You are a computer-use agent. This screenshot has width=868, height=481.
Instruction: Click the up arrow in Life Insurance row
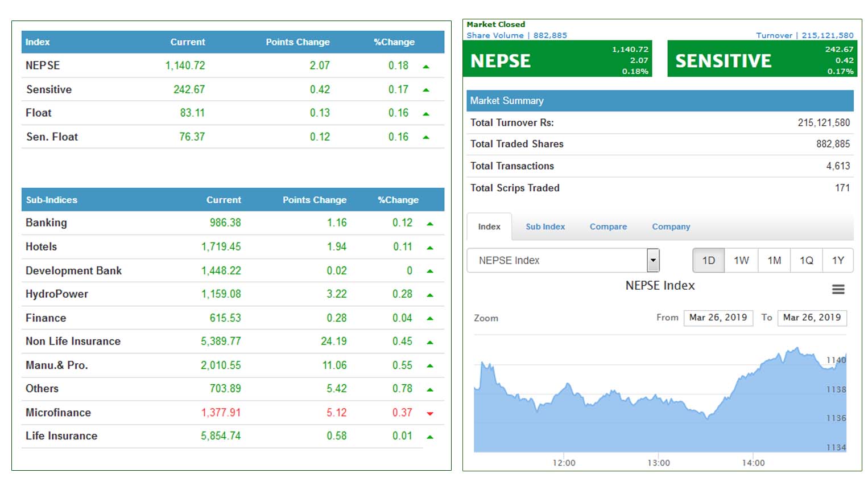tap(430, 437)
